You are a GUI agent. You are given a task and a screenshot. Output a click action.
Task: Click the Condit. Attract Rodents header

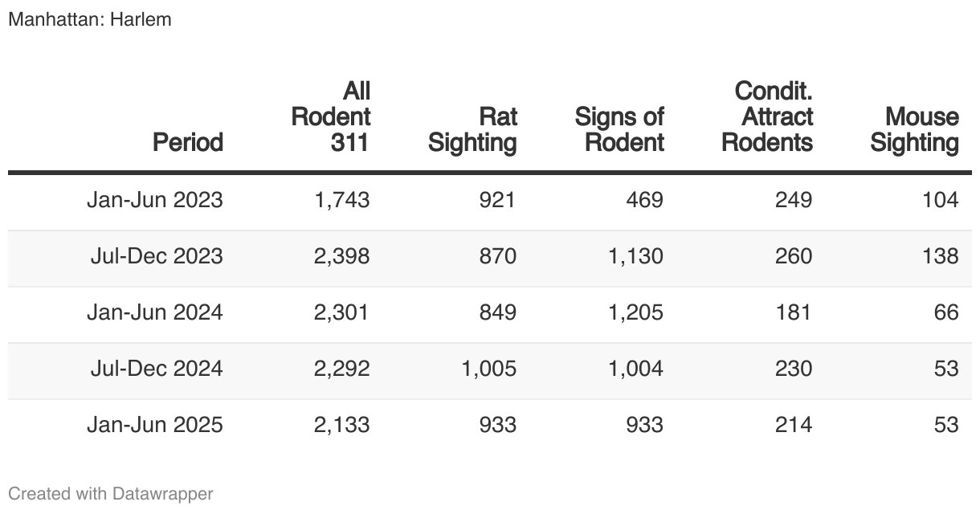point(767,116)
